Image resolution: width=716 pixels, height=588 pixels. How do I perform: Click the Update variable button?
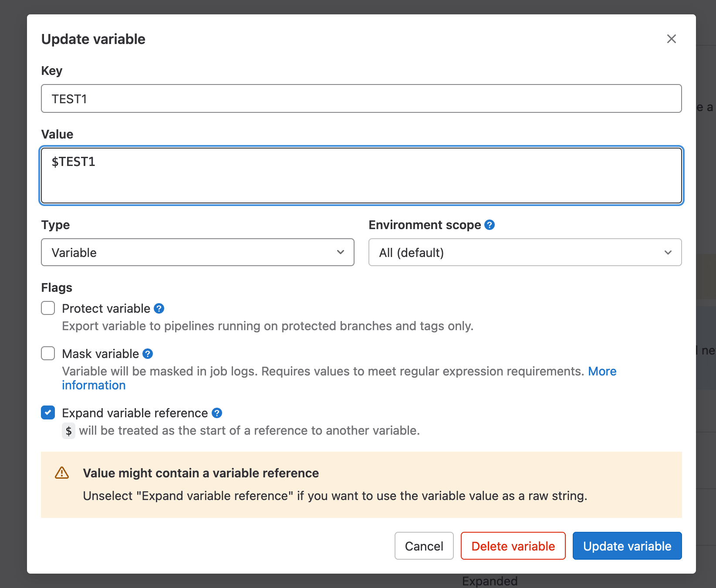tap(627, 546)
